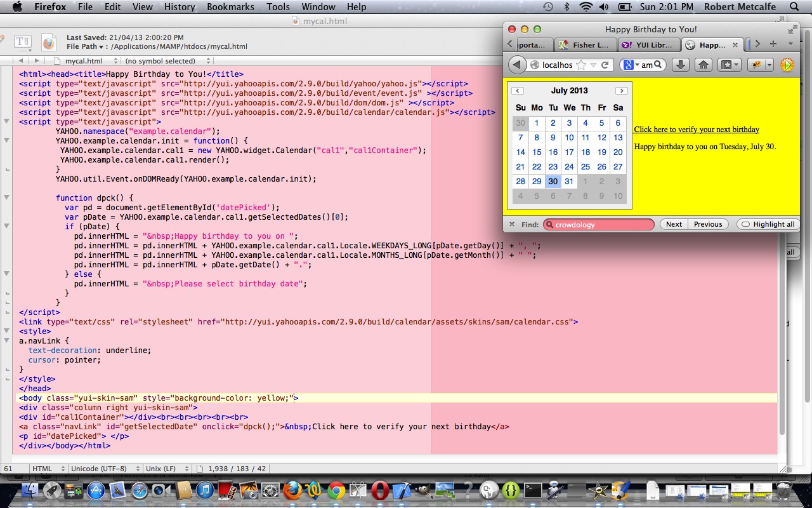Viewport: 812px width, 508px height.
Task: Switch to the YUI Libr... tab
Action: pyautogui.click(x=648, y=44)
